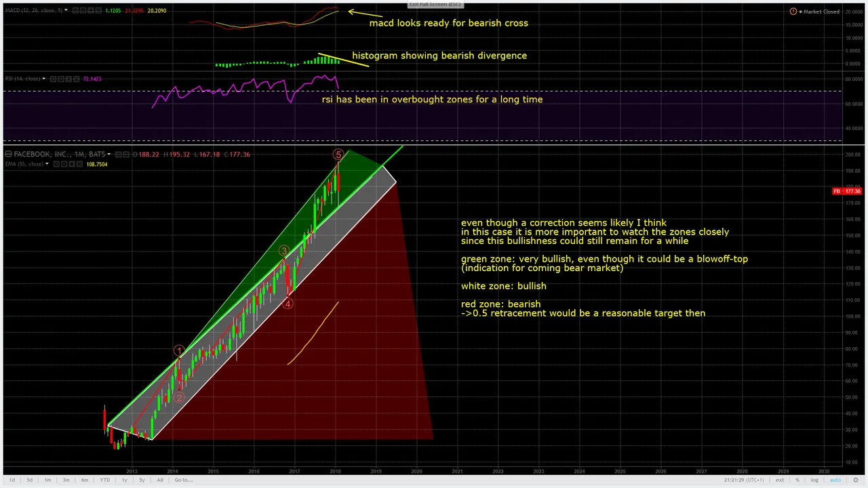Open the timezone menu at 21:21:29 (UTC+1)

click(x=743, y=480)
